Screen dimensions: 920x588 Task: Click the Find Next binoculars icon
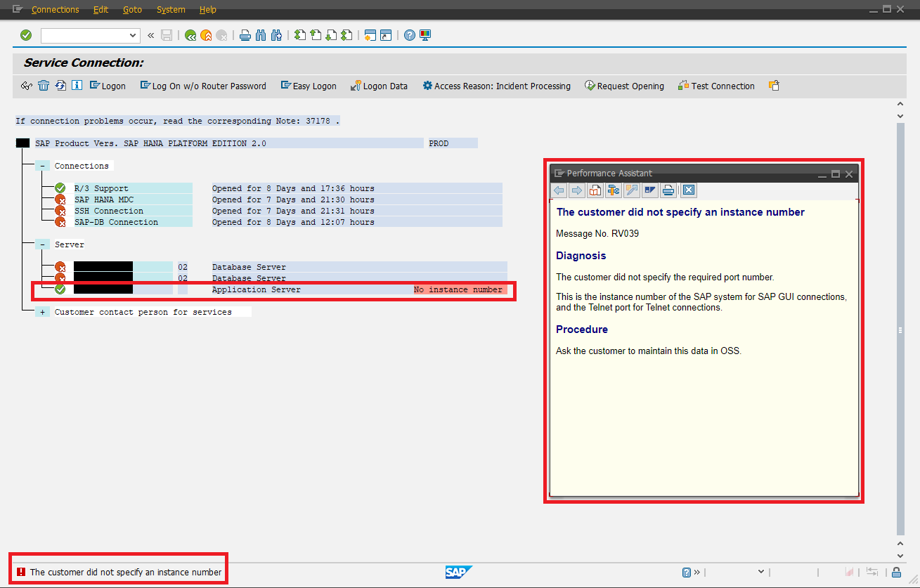(x=276, y=35)
